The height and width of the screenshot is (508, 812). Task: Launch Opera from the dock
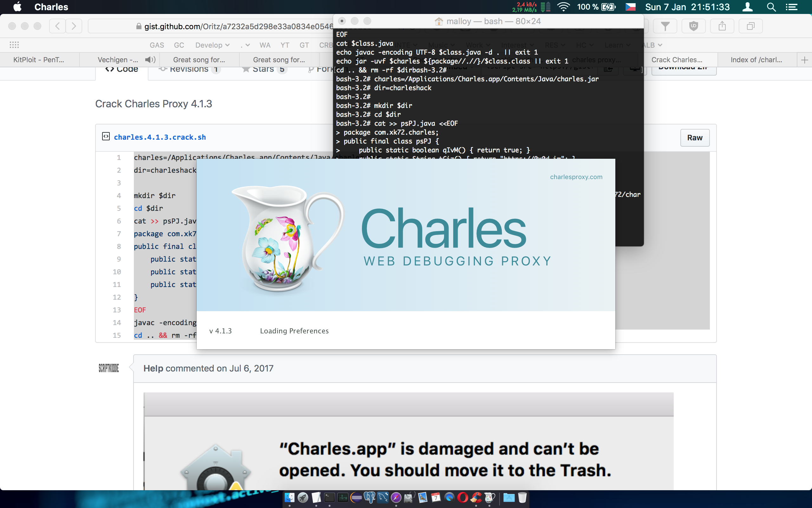[463, 498]
